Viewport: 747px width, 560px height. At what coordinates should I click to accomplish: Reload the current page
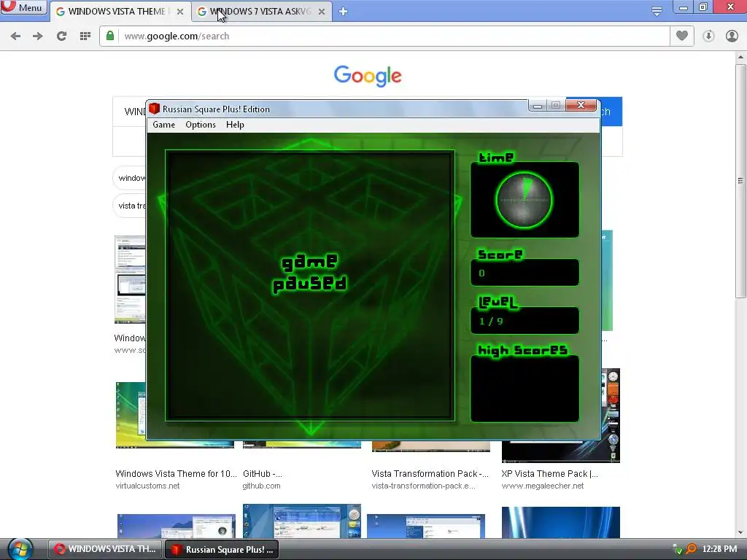pos(61,36)
